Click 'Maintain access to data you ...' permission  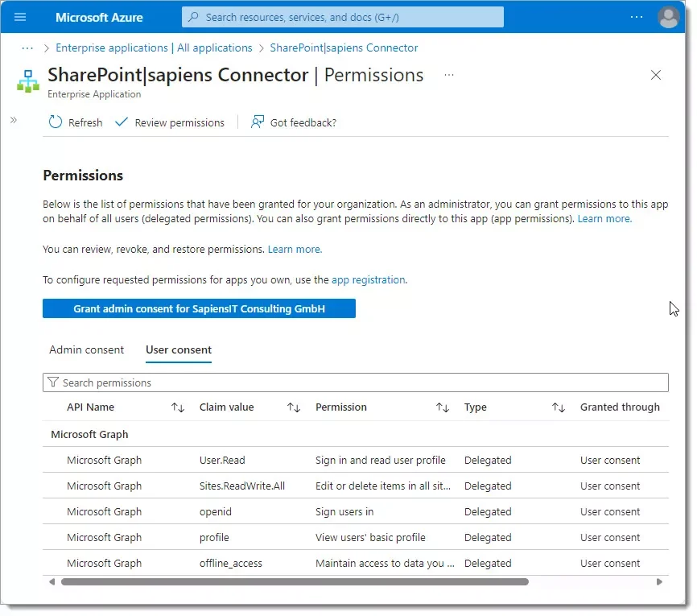point(385,563)
